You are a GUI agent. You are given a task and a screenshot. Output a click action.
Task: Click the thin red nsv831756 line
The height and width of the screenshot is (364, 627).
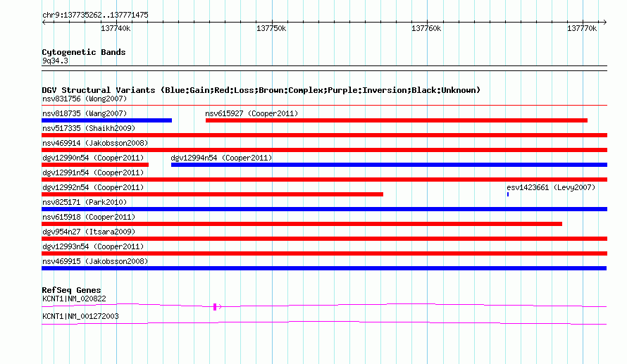click(x=324, y=106)
